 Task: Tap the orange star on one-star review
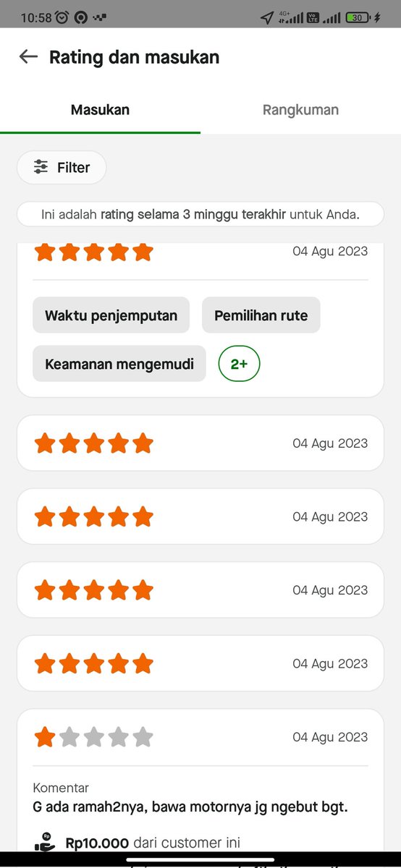(x=45, y=737)
